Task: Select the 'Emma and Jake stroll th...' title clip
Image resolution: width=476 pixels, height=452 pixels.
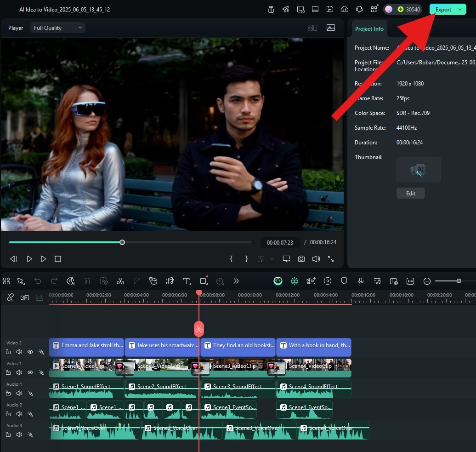Action: point(86,347)
